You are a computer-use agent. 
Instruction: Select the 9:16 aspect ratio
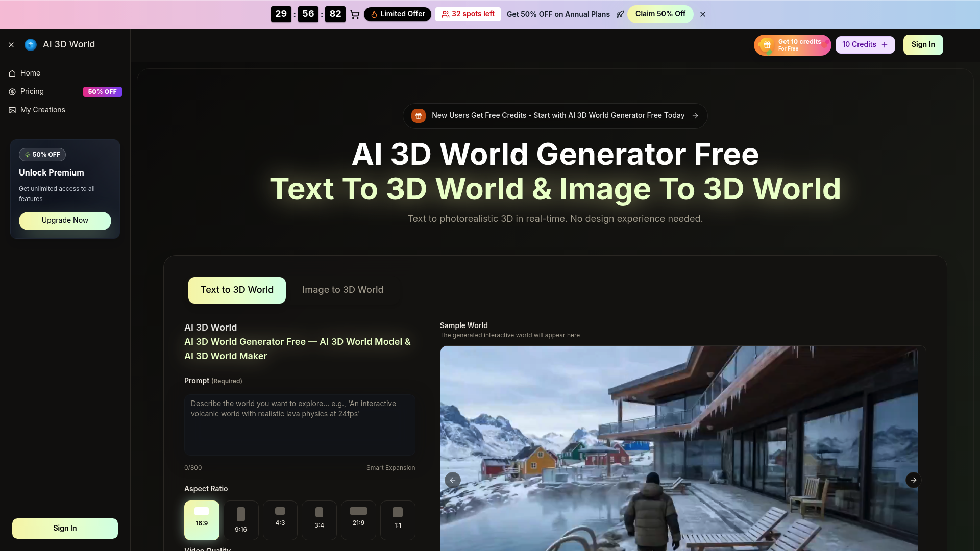[240, 520]
